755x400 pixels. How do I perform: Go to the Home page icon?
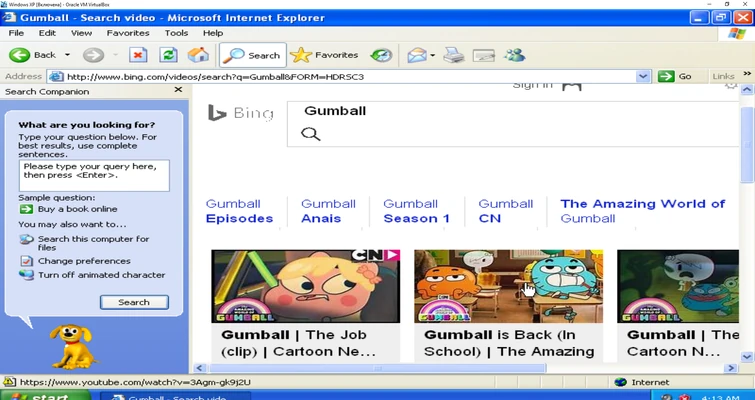point(198,55)
